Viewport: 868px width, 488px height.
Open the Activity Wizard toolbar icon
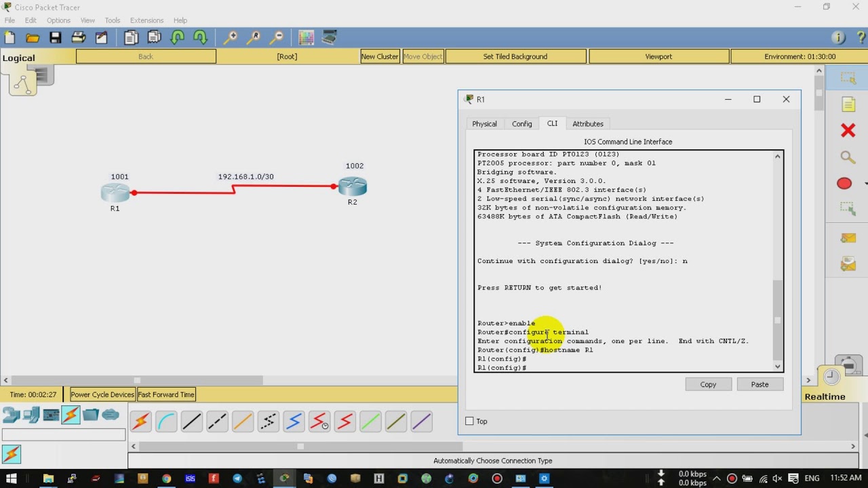102,38
